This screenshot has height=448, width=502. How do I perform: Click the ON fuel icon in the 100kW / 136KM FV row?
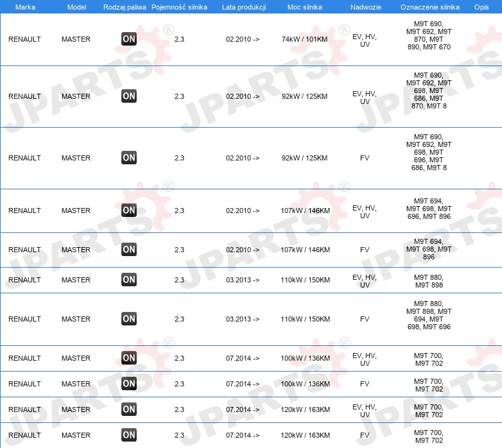129,384
